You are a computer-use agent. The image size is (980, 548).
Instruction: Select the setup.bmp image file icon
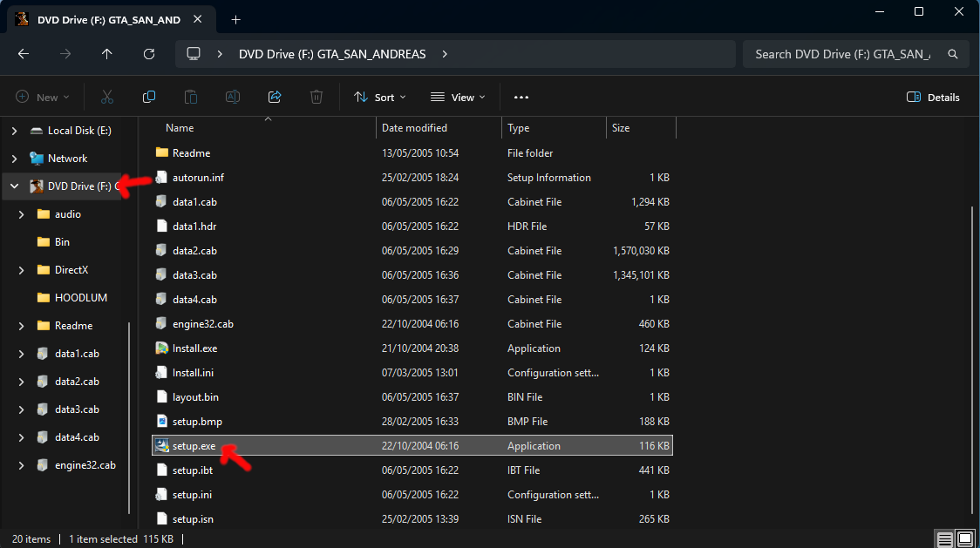tap(162, 421)
